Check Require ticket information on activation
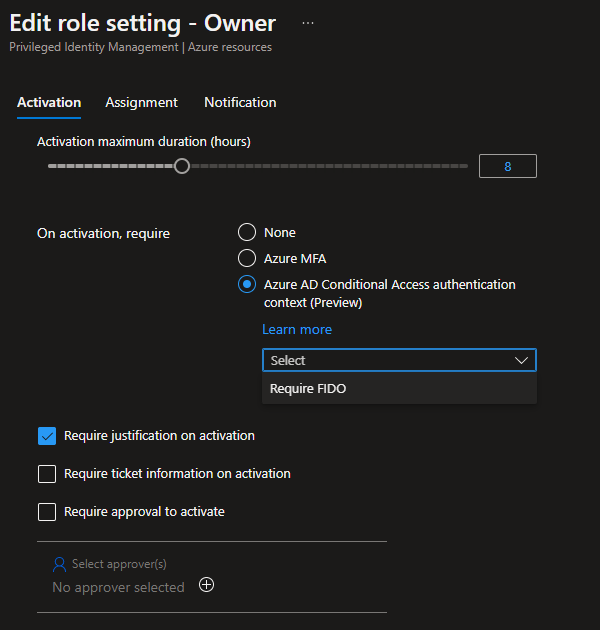Viewport: 600px width, 630px height. [47, 474]
